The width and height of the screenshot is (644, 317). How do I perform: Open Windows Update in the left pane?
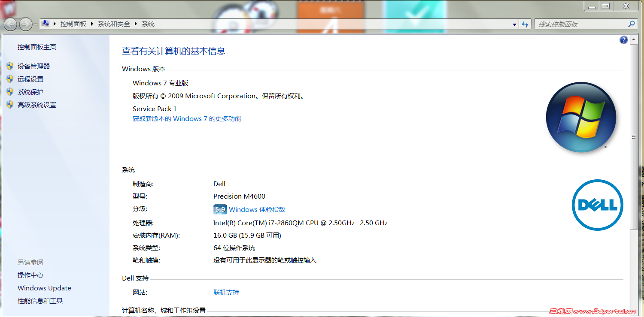click(x=44, y=288)
